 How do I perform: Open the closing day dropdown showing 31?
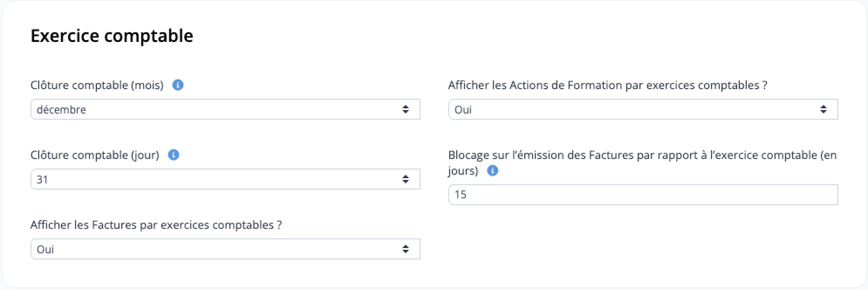(225, 179)
